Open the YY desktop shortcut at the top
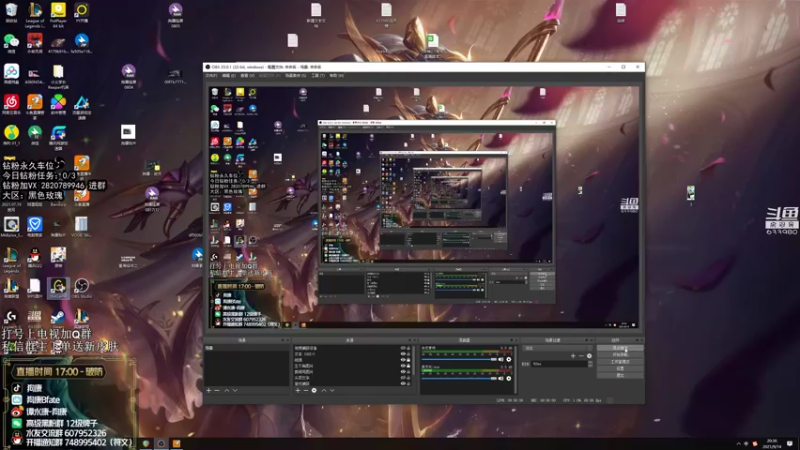The height and width of the screenshot is (450, 800). 82,13
